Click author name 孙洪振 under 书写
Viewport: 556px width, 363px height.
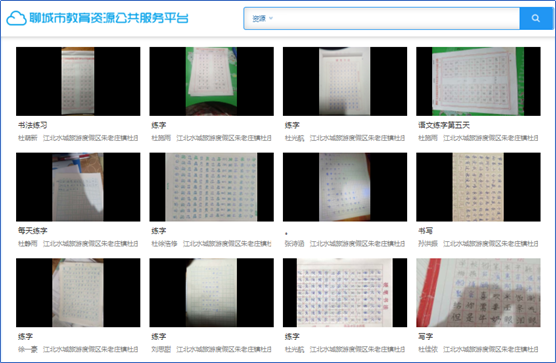pyautogui.click(x=428, y=244)
